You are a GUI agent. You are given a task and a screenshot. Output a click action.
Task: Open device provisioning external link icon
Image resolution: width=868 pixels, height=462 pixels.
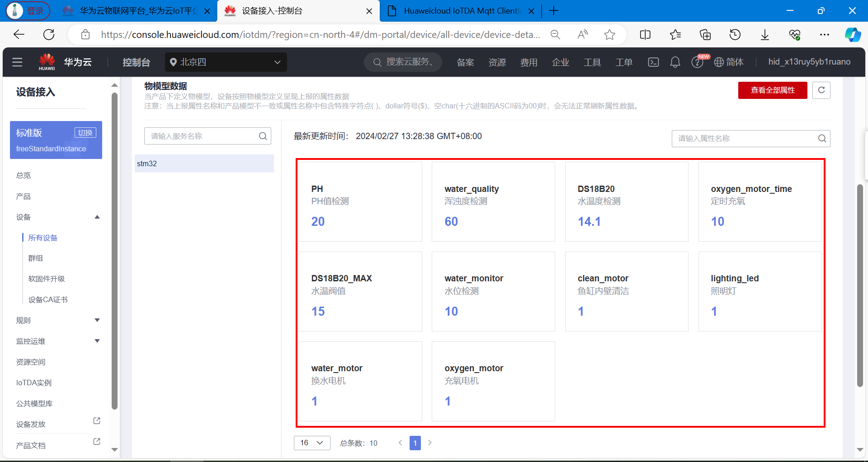(x=97, y=421)
